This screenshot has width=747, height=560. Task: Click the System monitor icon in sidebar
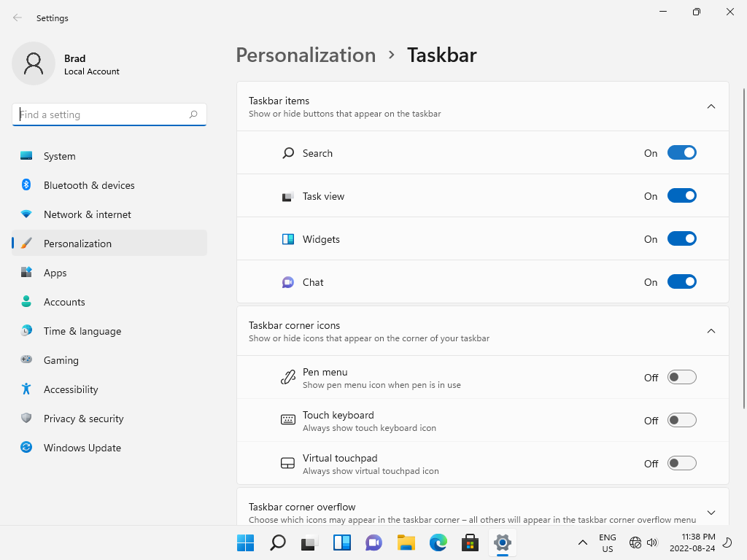26,156
